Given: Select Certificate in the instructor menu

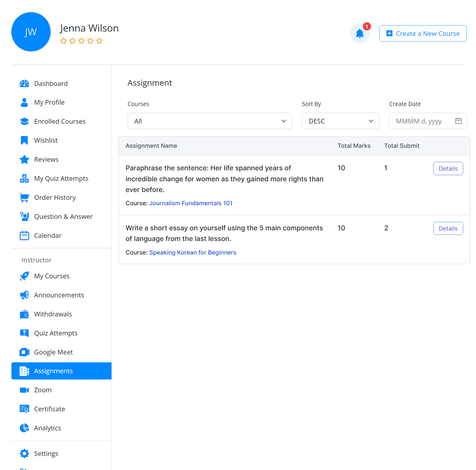Looking at the screenshot, I should 49,409.
